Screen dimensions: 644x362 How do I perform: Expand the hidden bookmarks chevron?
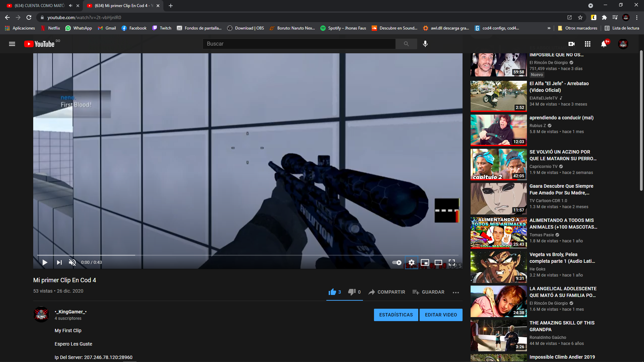tap(549, 28)
